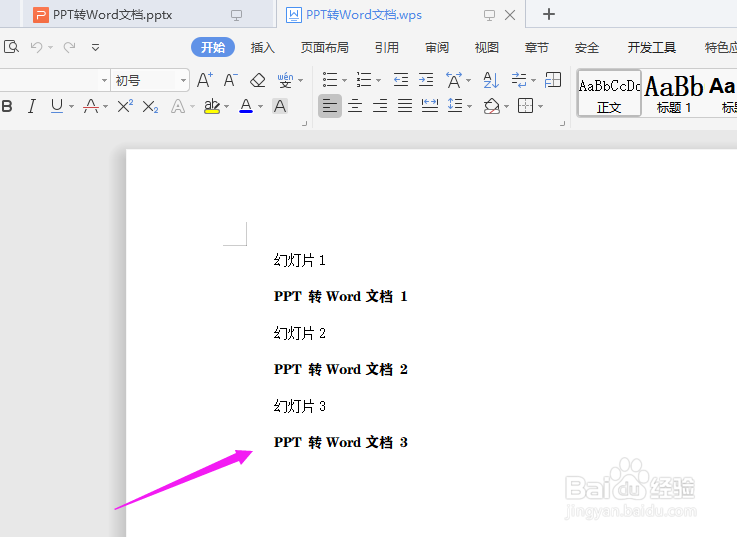The height and width of the screenshot is (537, 737).
Task: Open numbering style dropdown arrow
Action: [x=378, y=80]
